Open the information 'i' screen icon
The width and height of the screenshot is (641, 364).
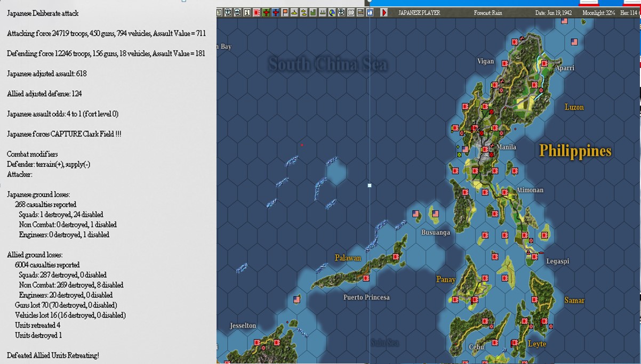click(247, 12)
